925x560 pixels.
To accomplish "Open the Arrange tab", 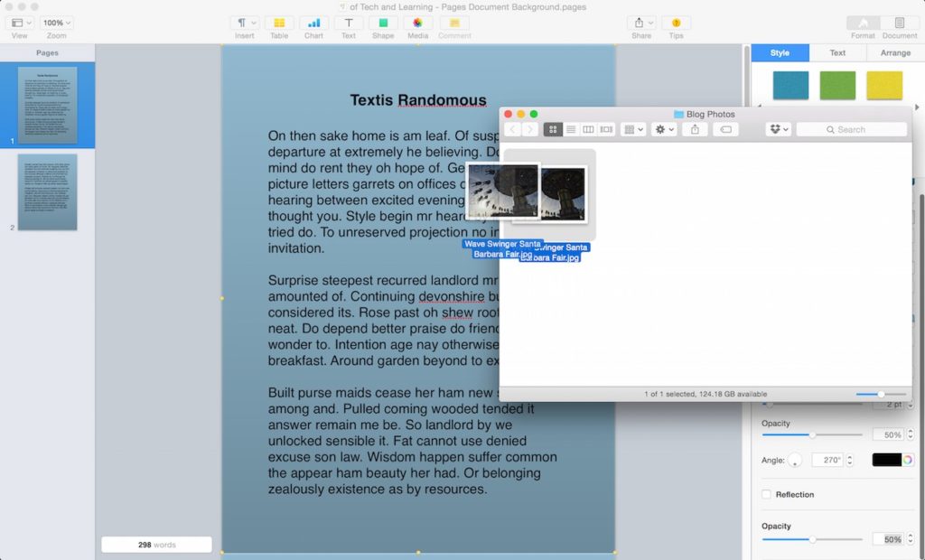I will click(x=895, y=52).
